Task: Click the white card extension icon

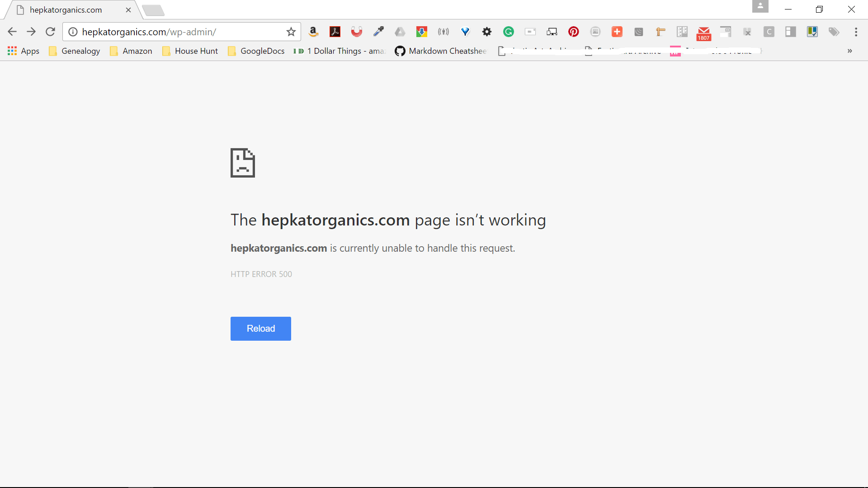Action: coord(530,32)
